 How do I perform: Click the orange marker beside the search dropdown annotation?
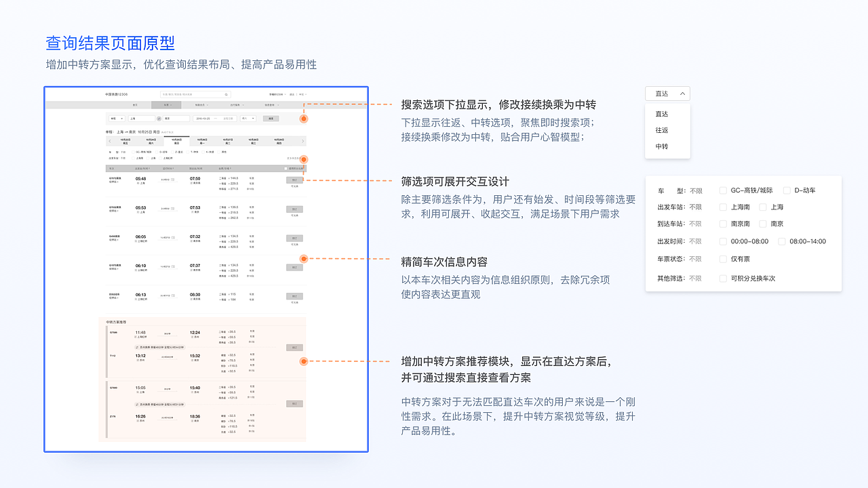[304, 119]
